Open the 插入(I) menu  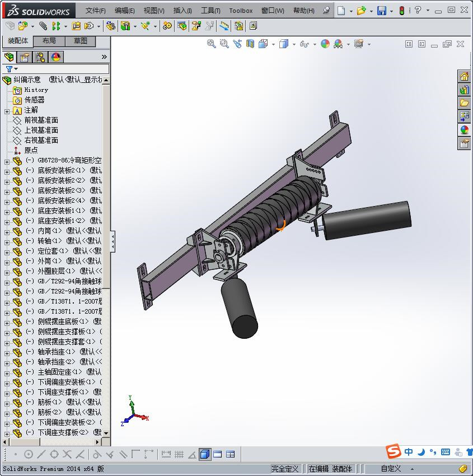point(182,11)
